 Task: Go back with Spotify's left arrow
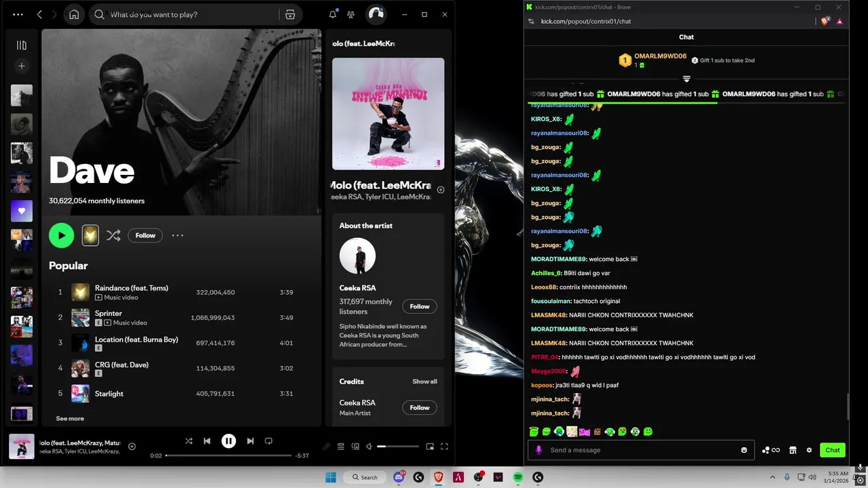pos(39,14)
